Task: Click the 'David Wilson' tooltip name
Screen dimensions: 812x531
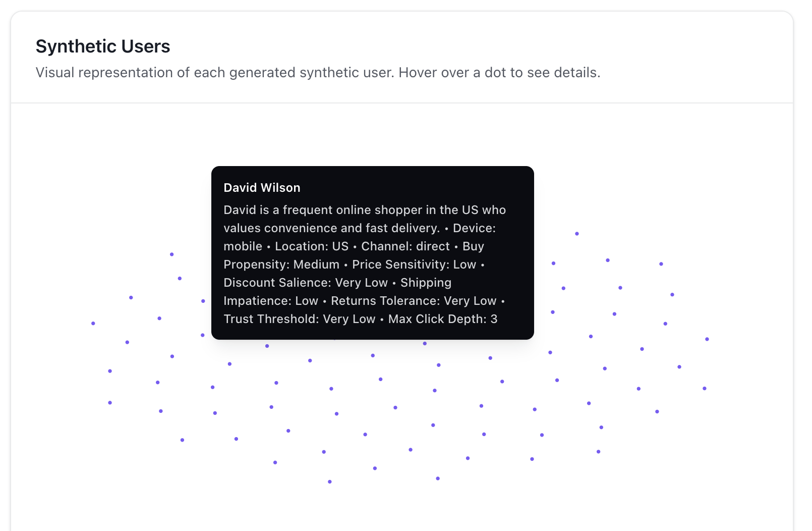Action: tap(262, 188)
